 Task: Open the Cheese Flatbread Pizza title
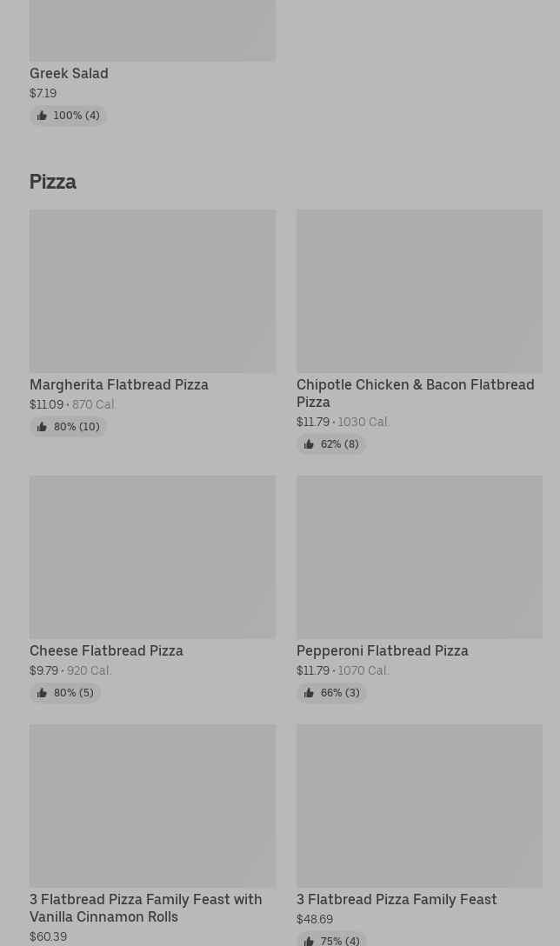pyautogui.click(x=106, y=650)
